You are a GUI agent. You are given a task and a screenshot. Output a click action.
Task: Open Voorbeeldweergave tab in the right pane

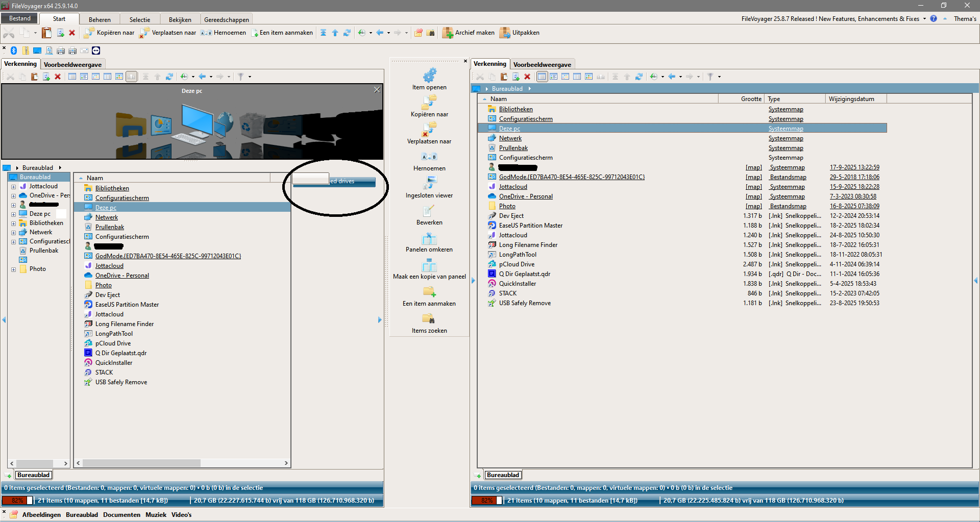click(542, 64)
